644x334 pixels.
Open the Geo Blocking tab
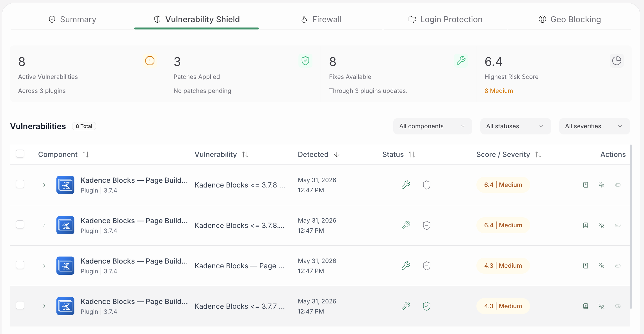pyautogui.click(x=570, y=19)
